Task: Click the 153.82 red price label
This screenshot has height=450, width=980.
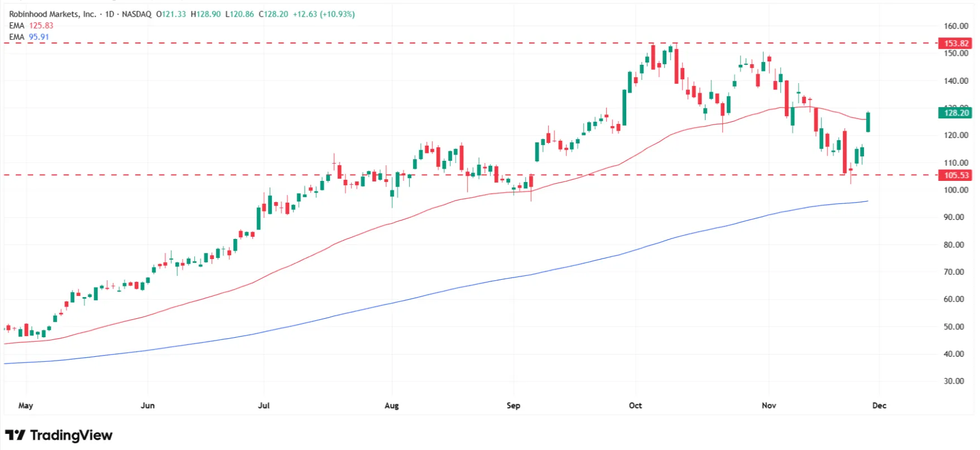Action: [x=955, y=43]
